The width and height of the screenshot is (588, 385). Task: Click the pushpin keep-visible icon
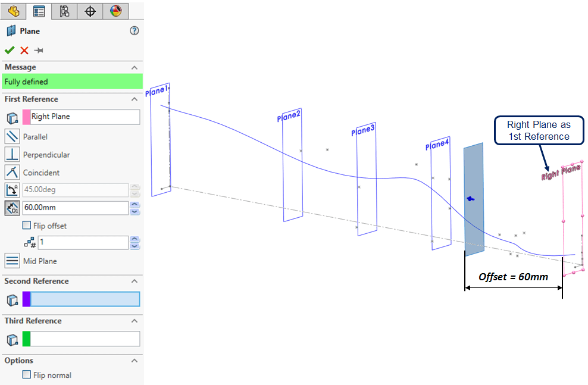tap(39, 51)
